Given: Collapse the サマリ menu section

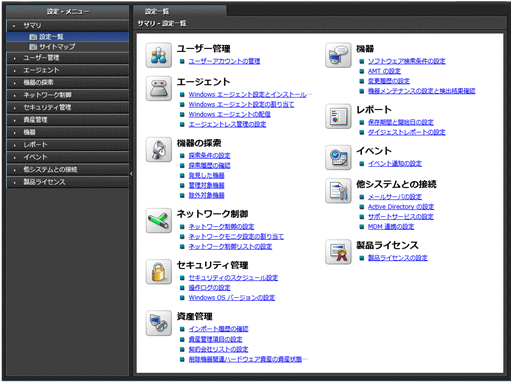Looking at the screenshot, I should [x=14, y=26].
